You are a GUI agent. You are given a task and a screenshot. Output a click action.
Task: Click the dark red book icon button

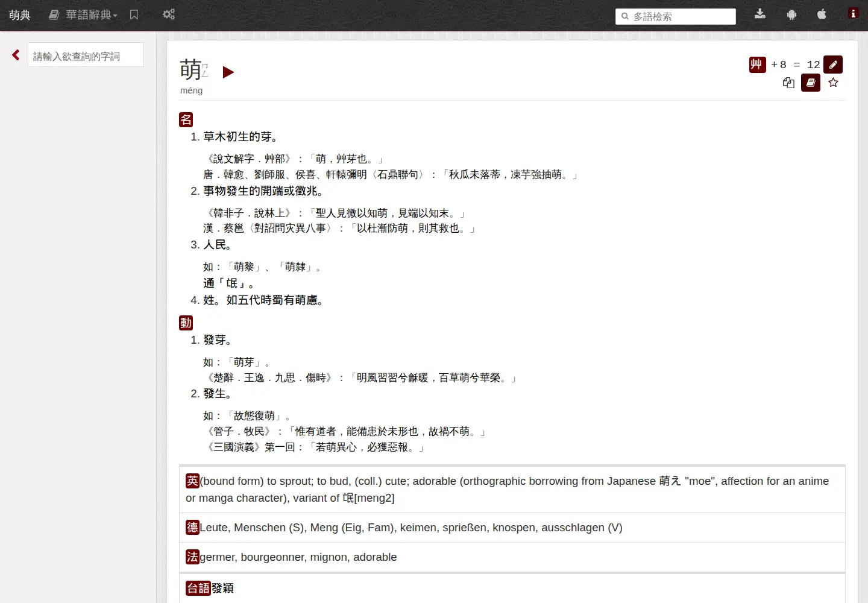point(811,83)
